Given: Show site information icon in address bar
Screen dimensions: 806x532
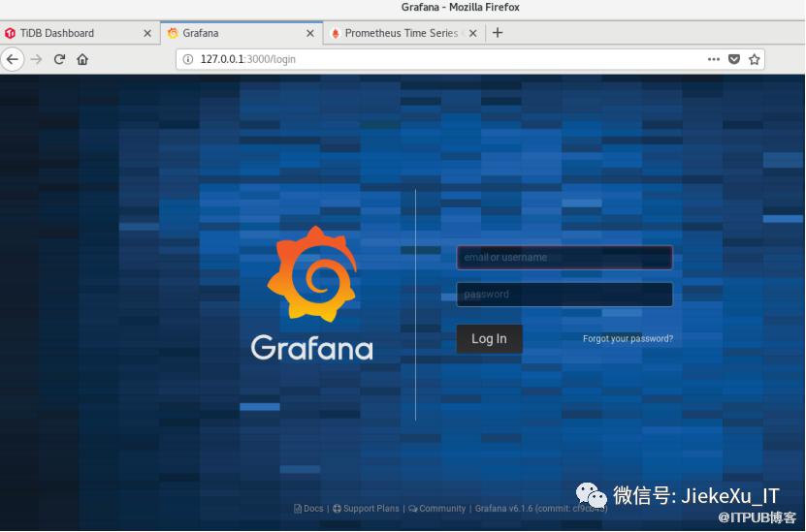Looking at the screenshot, I should 188,59.
